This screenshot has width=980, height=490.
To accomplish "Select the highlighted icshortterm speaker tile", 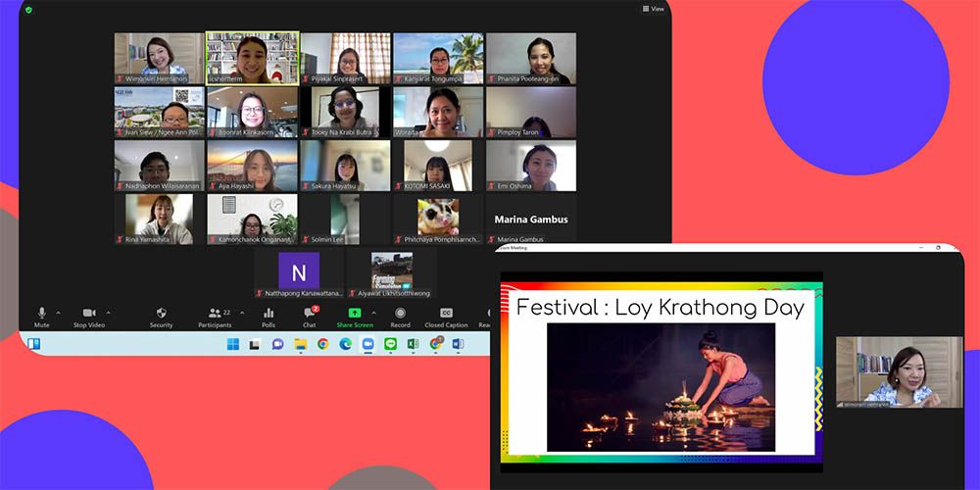I will (x=253, y=58).
